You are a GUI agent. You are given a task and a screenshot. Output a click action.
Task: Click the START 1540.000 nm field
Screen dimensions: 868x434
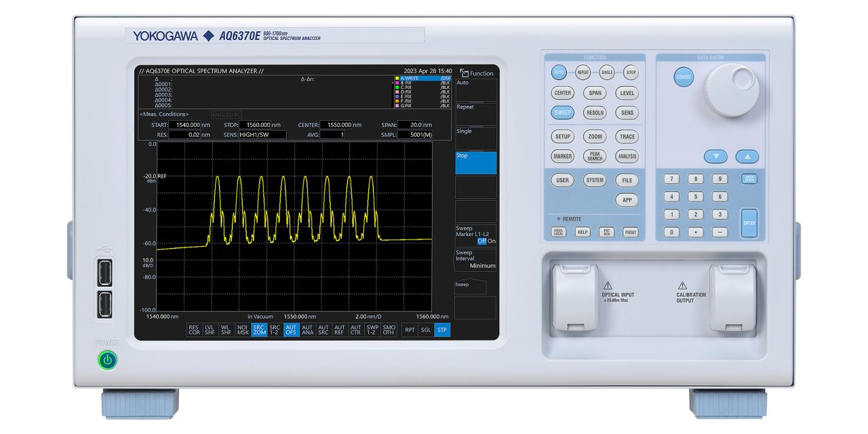point(184,125)
